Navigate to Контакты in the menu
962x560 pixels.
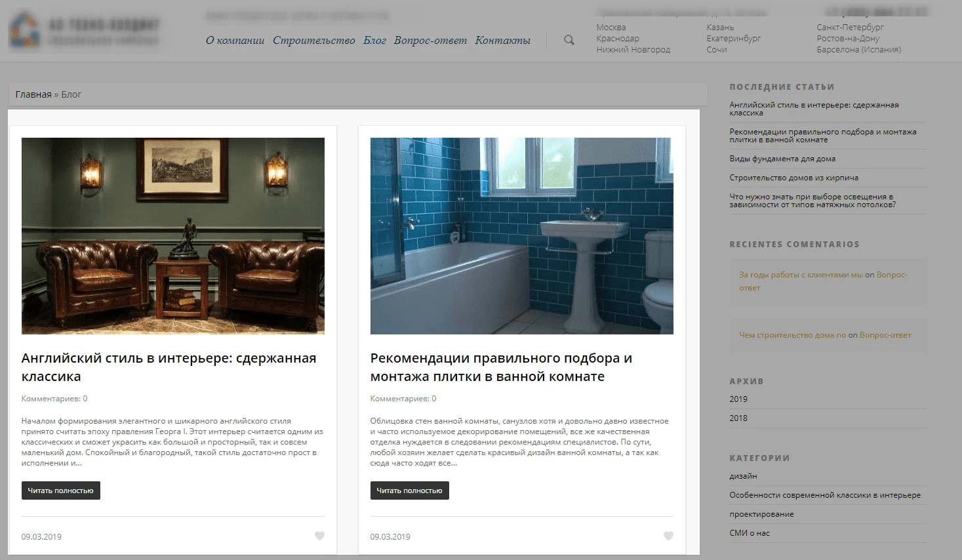502,40
